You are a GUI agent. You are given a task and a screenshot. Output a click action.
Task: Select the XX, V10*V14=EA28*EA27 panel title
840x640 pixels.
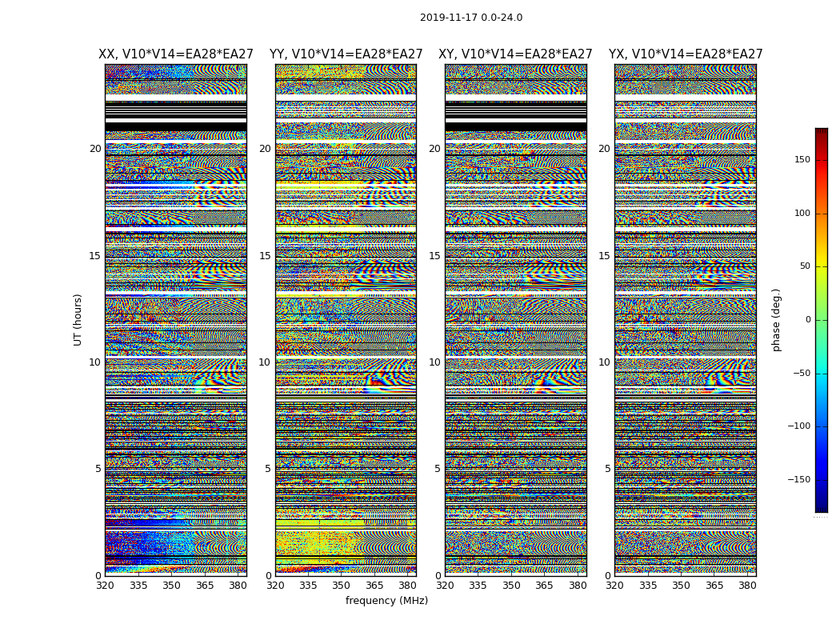click(x=176, y=54)
